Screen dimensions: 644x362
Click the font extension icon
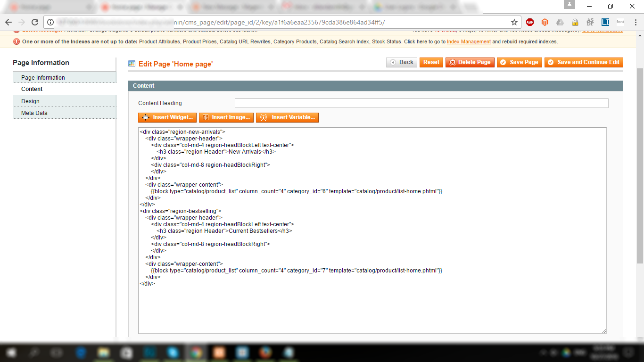click(x=620, y=22)
